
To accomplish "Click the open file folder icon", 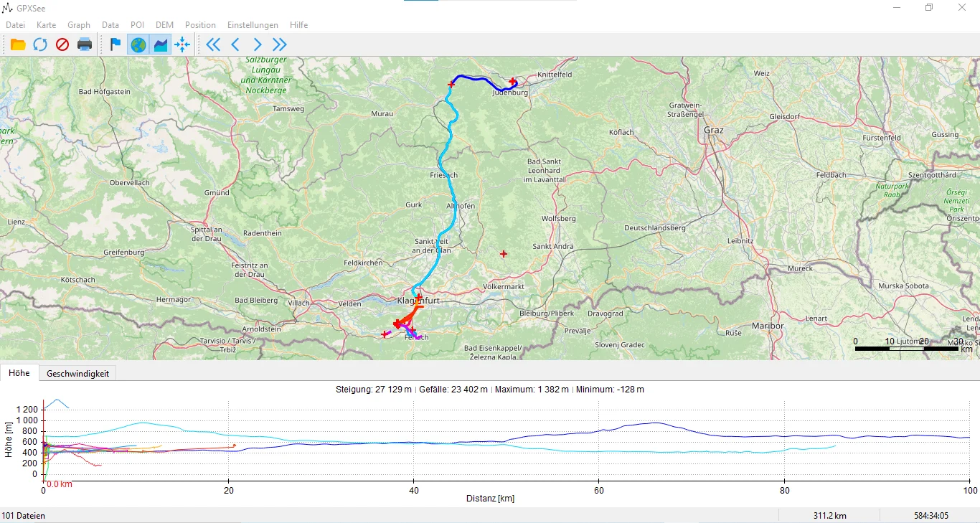I will (x=18, y=44).
